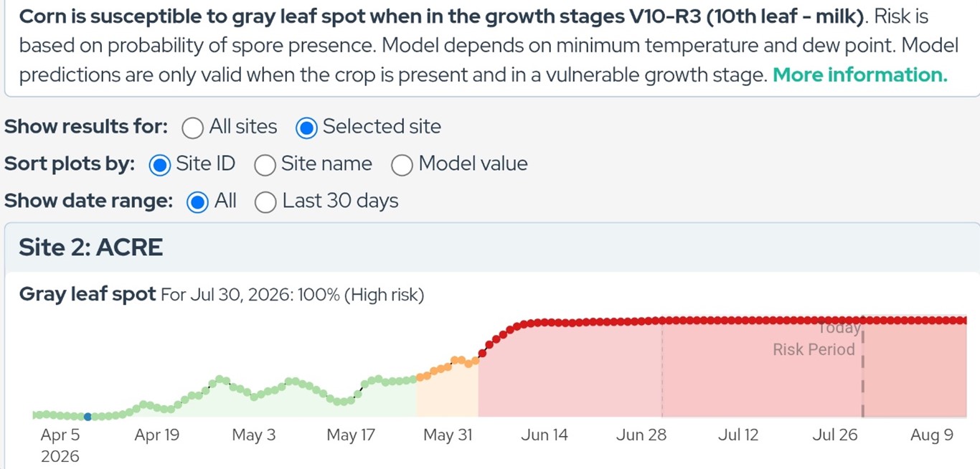This screenshot has width=980, height=469.
Task: Click the orange moderate-risk data points
Action: coord(448,367)
